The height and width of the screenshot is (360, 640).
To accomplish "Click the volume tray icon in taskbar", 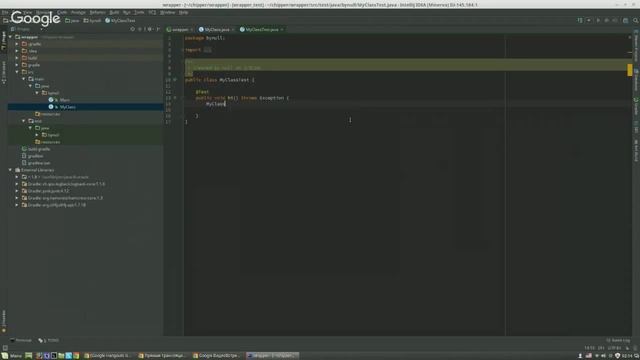I will pos(603,356).
